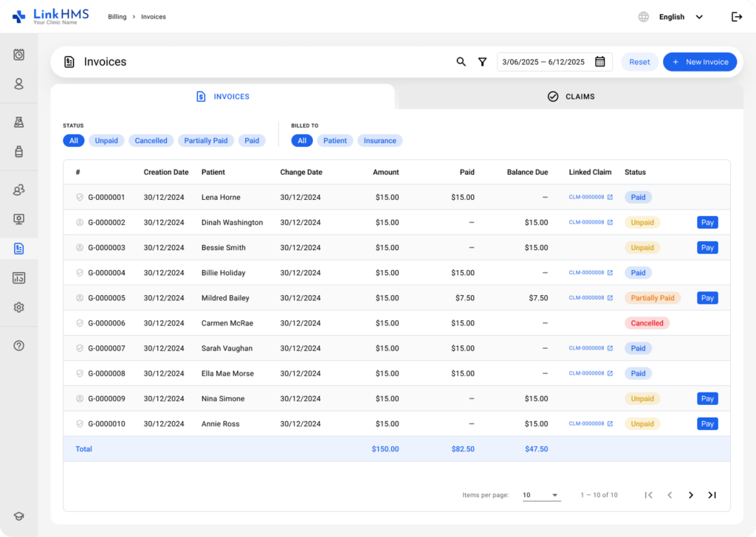Viewport: 756px width, 537px height.
Task: Open the filter funnel icon
Action: (x=482, y=62)
